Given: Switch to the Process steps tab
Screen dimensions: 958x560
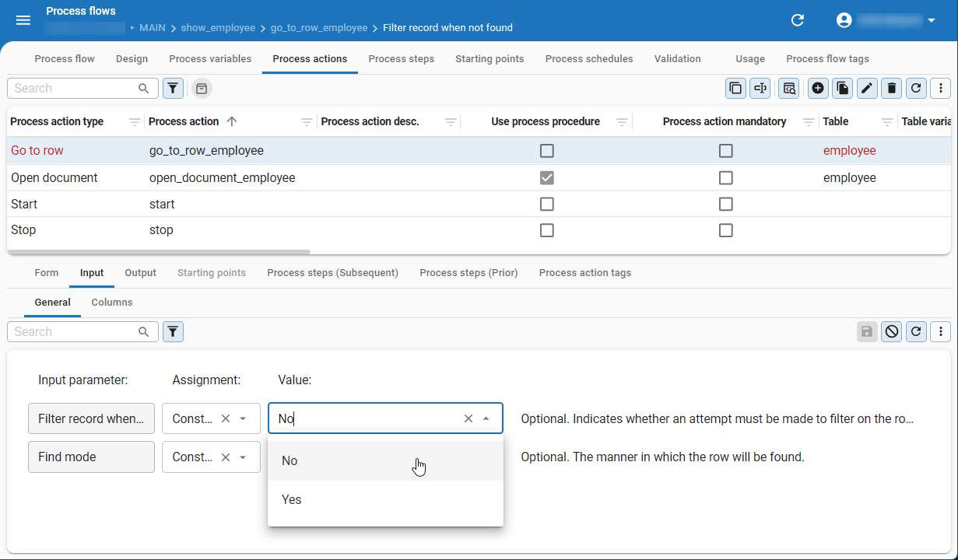Looking at the screenshot, I should (x=401, y=58).
